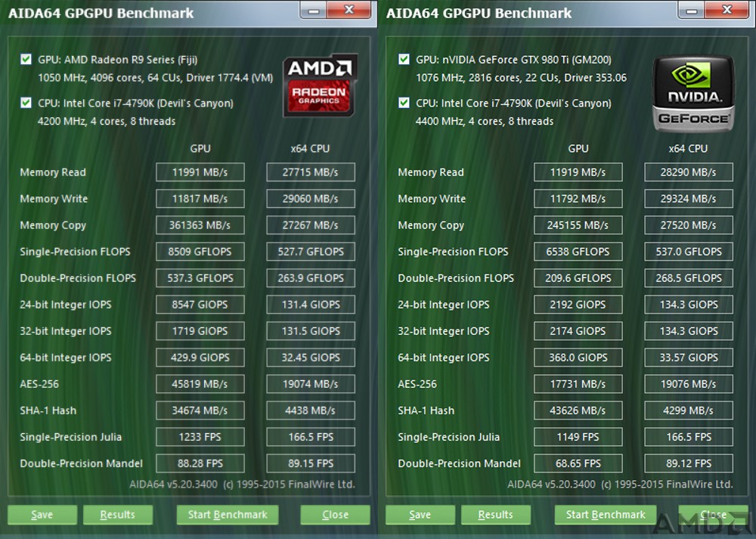Open Results in the AMD Radeon window
This screenshot has height=539, width=756.
pyautogui.click(x=118, y=514)
